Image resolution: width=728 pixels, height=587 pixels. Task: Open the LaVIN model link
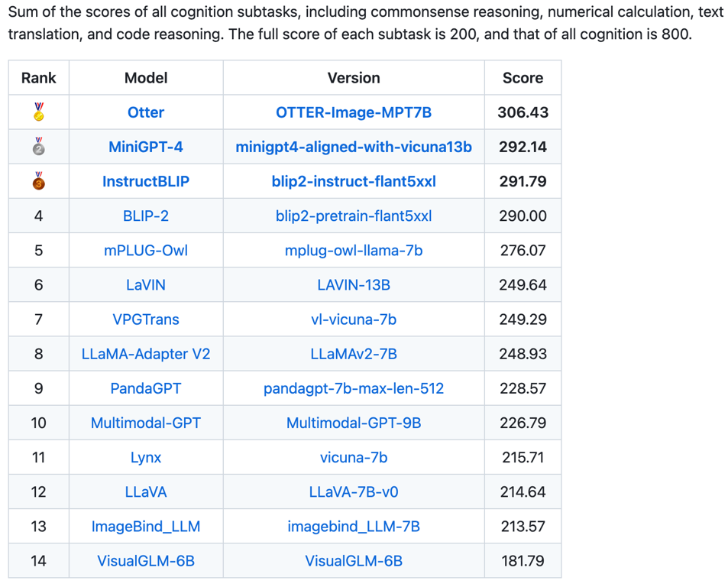[x=146, y=284]
